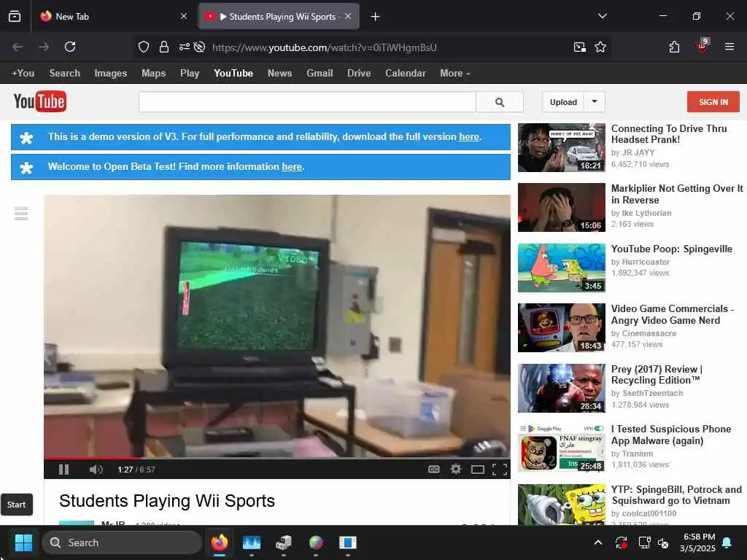Switch to the New Tab browser tab

(x=112, y=17)
